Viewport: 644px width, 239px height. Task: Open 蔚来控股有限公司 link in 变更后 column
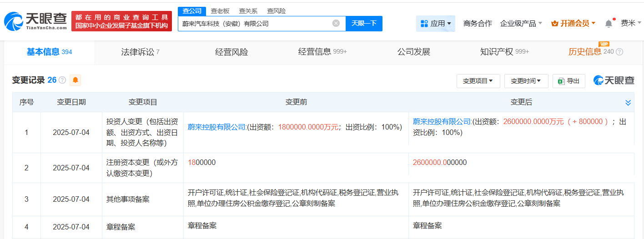point(442,122)
